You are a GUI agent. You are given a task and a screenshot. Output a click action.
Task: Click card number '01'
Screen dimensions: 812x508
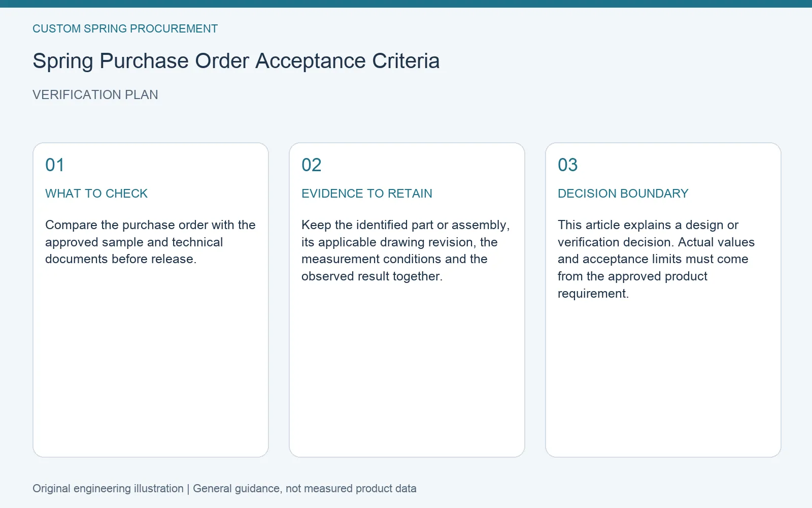(55, 165)
